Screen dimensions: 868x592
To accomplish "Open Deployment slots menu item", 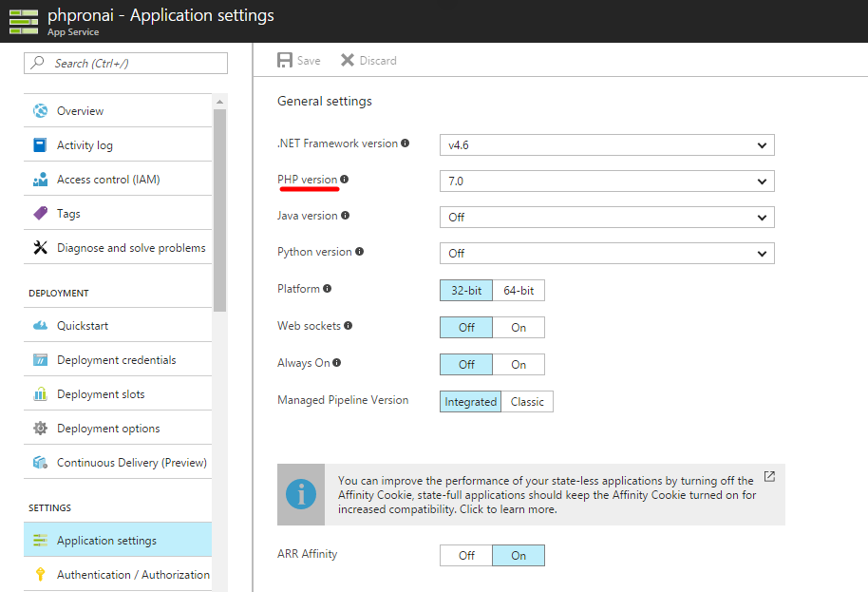I will click(118, 393).
